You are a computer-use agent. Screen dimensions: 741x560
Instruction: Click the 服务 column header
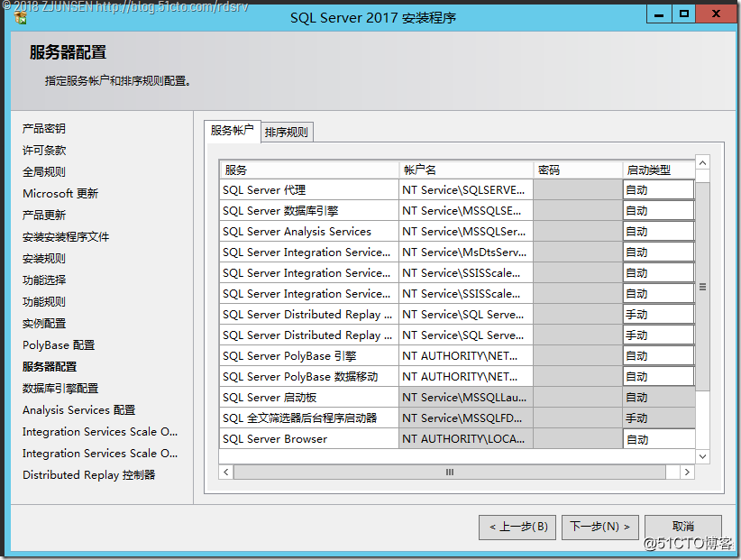click(x=309, y=170)
